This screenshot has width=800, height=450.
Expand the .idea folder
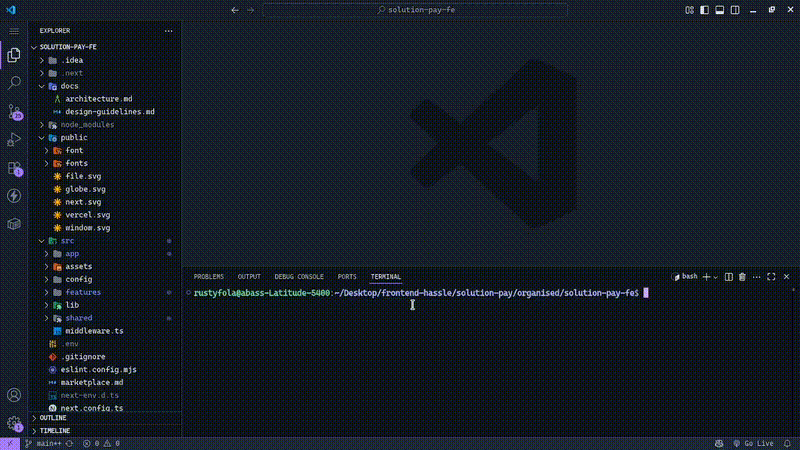click(105, 60)
